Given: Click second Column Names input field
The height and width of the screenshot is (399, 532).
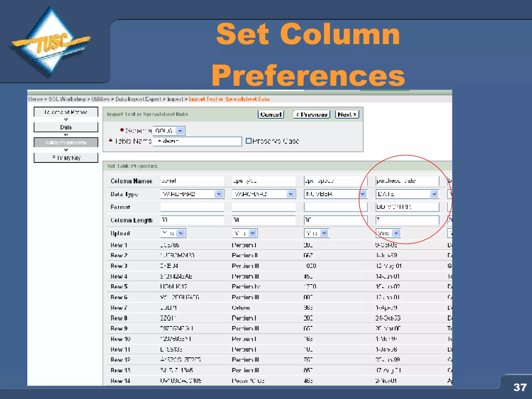Looking at the screenshot, I should [264, 181].
